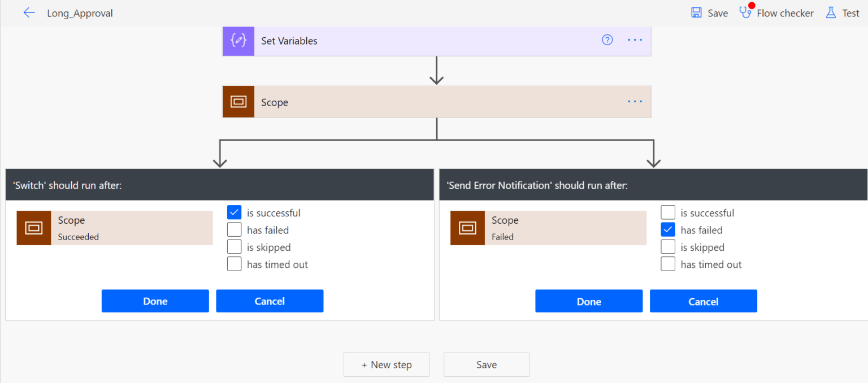This screenshot has width=868, height=383.
Task: Uncheck 'has failed' for Send Error Notification
Action: pos(668,230)
